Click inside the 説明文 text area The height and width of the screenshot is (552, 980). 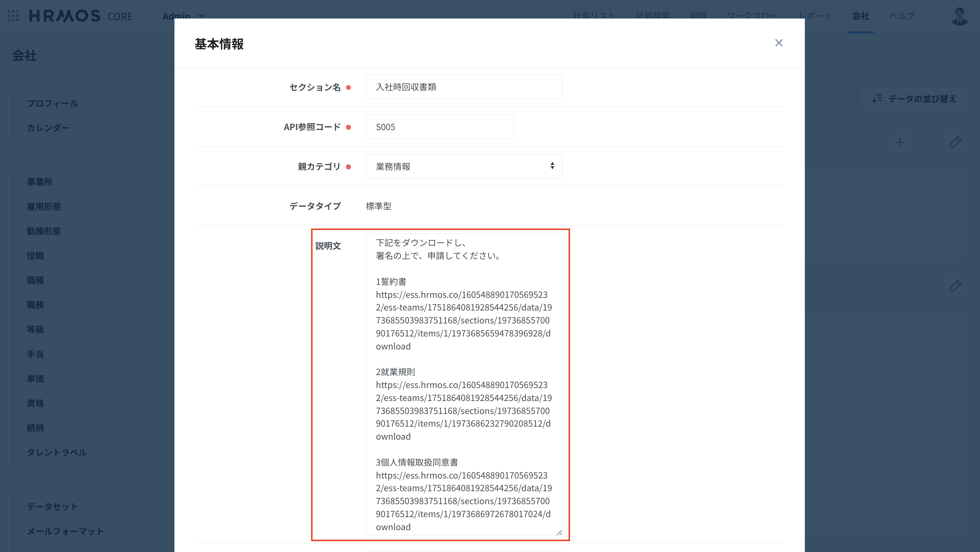pyautogui.click(x=464, y=384)
